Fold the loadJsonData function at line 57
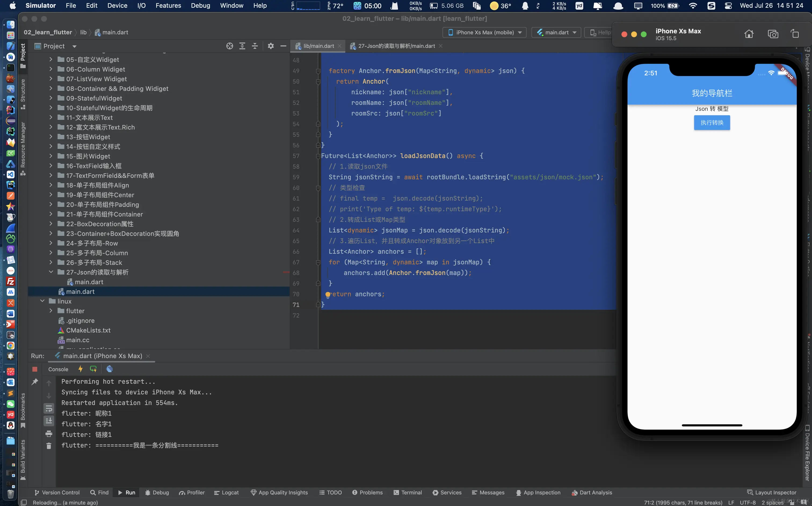 (x=318, y=156)
